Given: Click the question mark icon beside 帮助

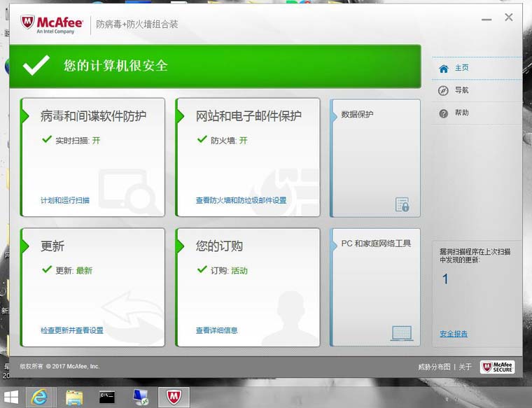Looking at the screenshot, I should [x=443, y=113].
